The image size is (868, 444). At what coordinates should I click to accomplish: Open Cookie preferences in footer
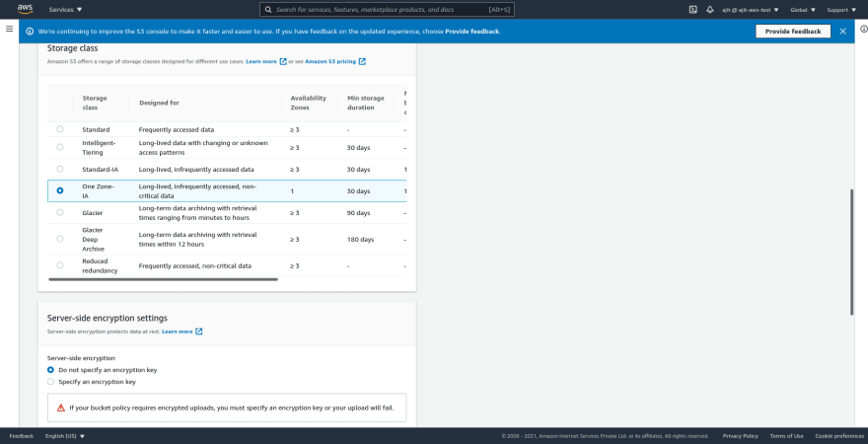point(839,436)
